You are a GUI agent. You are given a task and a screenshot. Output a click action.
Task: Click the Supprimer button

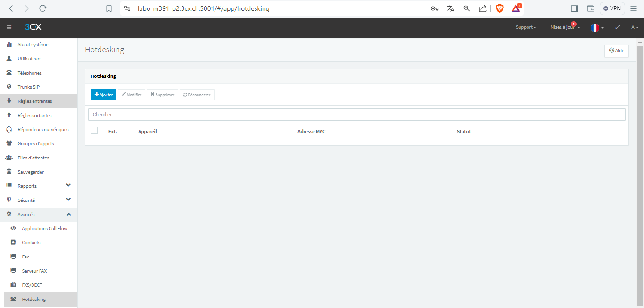tap(162, 95)
